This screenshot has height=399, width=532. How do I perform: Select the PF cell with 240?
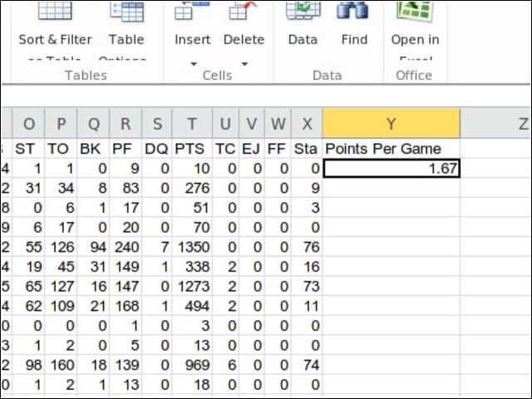(126, 247)
